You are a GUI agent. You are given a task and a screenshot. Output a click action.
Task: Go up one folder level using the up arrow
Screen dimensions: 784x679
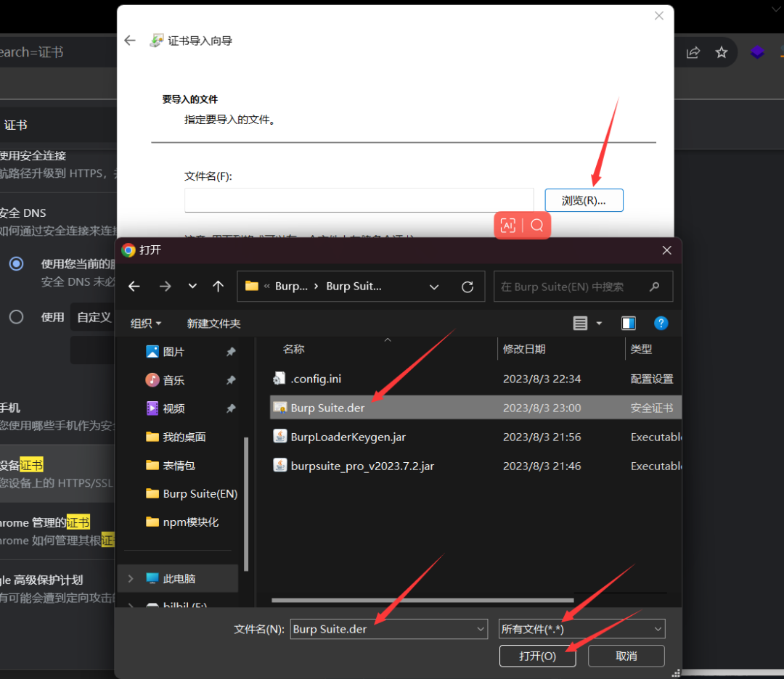(218, 287)
